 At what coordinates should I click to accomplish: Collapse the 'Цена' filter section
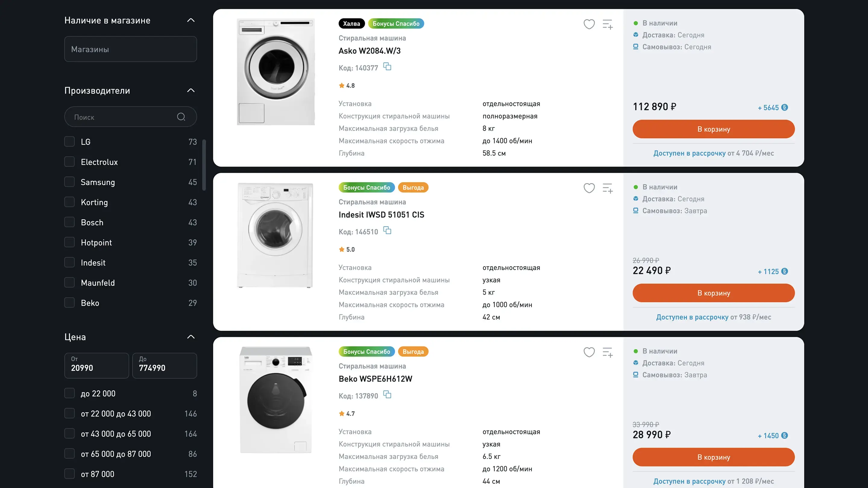click(191, 337)
